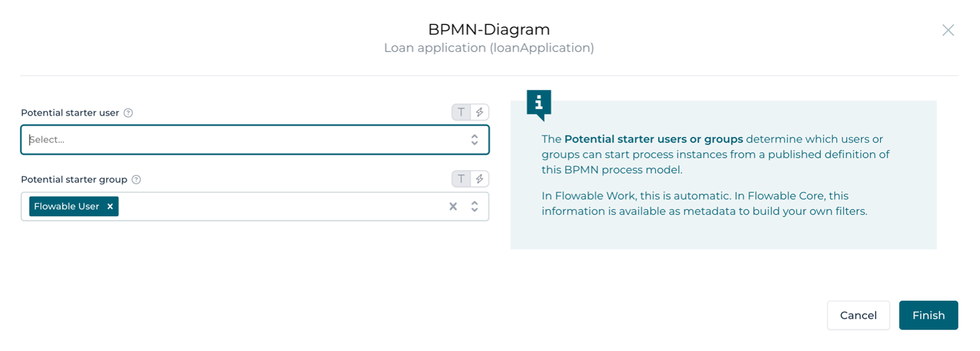This screenshot has width=980, height=351.
Task: Remove the Flowable User chip
Action: [x=110, y=206]
